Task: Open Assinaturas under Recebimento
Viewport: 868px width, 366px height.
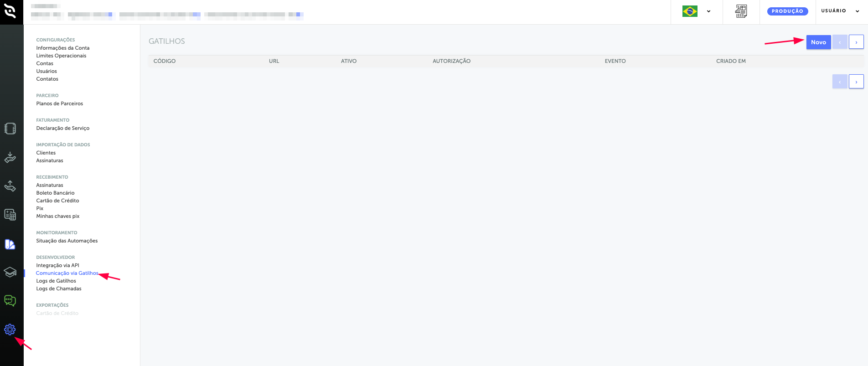Action: (x=50, y=185)
